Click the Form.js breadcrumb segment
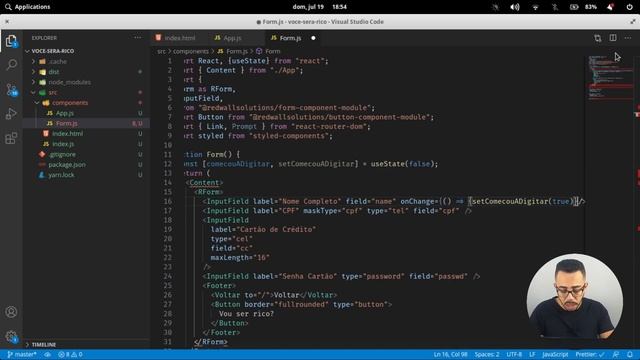The image size is (640, 360). pyautogui.click(x=233, y=51)
